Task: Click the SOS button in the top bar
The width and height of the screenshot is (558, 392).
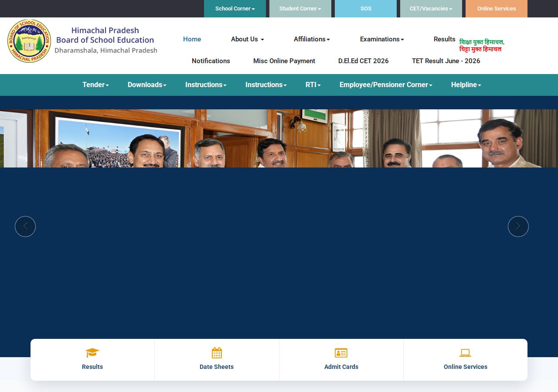Action: click(x=366, y=9)
